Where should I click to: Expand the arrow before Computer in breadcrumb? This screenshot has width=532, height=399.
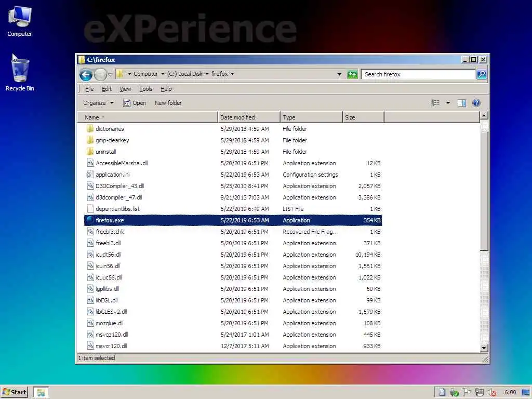[129, 74]
